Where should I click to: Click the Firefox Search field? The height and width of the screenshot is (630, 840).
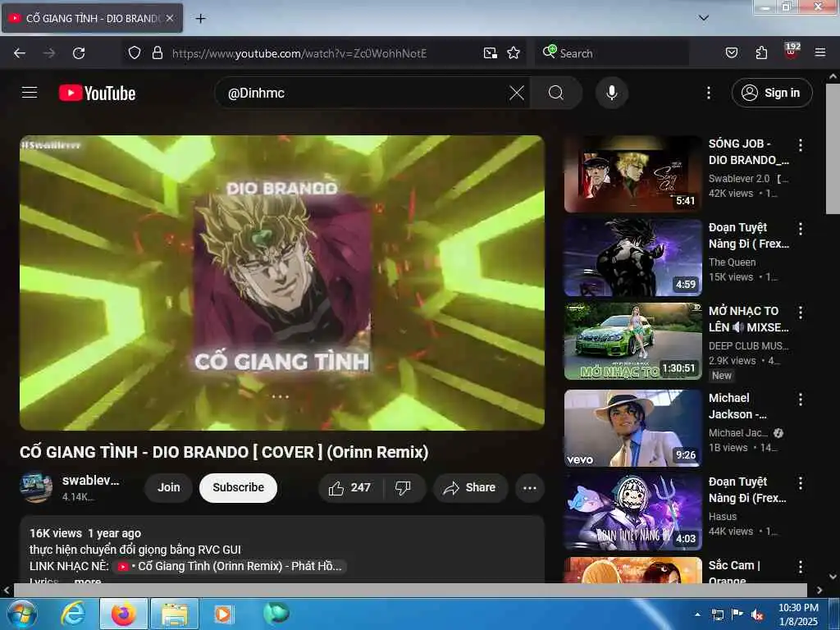611,53
